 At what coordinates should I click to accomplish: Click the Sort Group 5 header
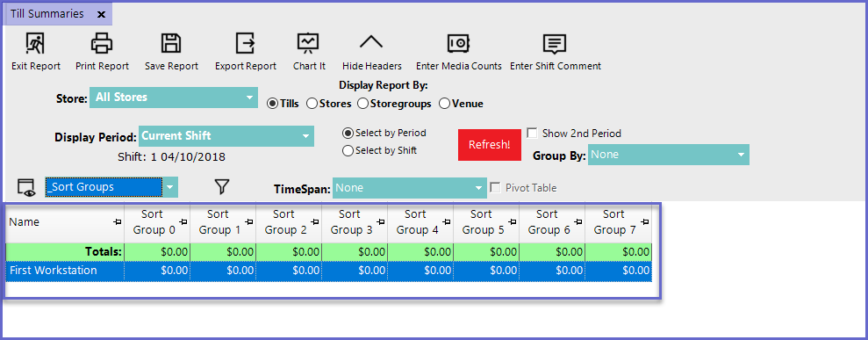point(486,222)
